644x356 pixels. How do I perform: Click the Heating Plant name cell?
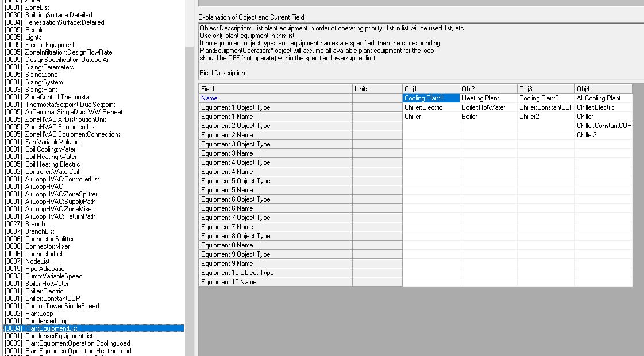tap(488, 98)
